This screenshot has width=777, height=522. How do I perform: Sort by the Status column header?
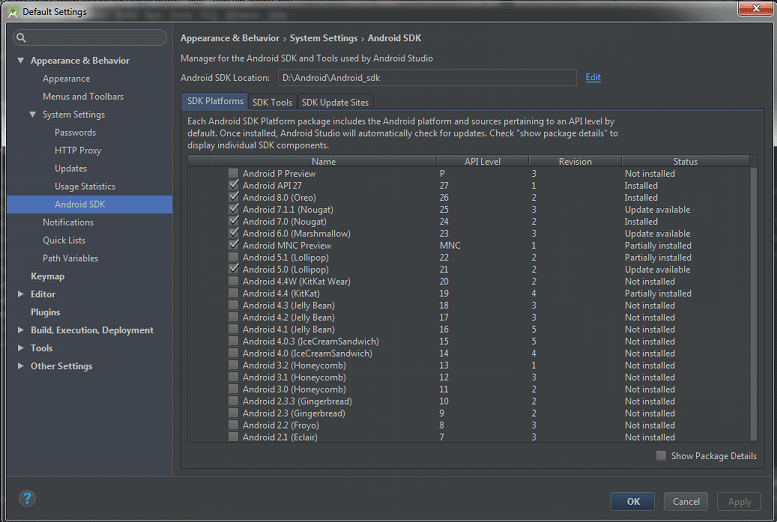point(685,161)
